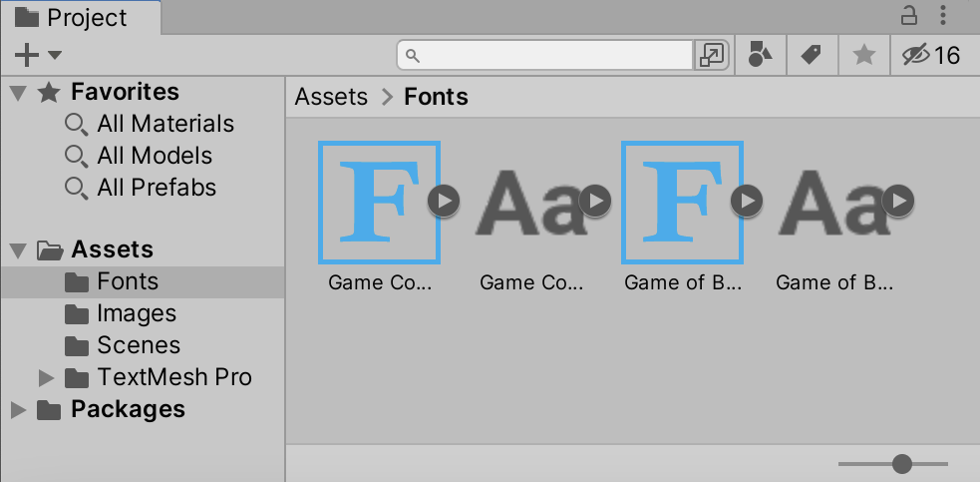Viewport: 980px width, 482px height.
Task: Open the plus Create dropdown
Action: point(38,55)
